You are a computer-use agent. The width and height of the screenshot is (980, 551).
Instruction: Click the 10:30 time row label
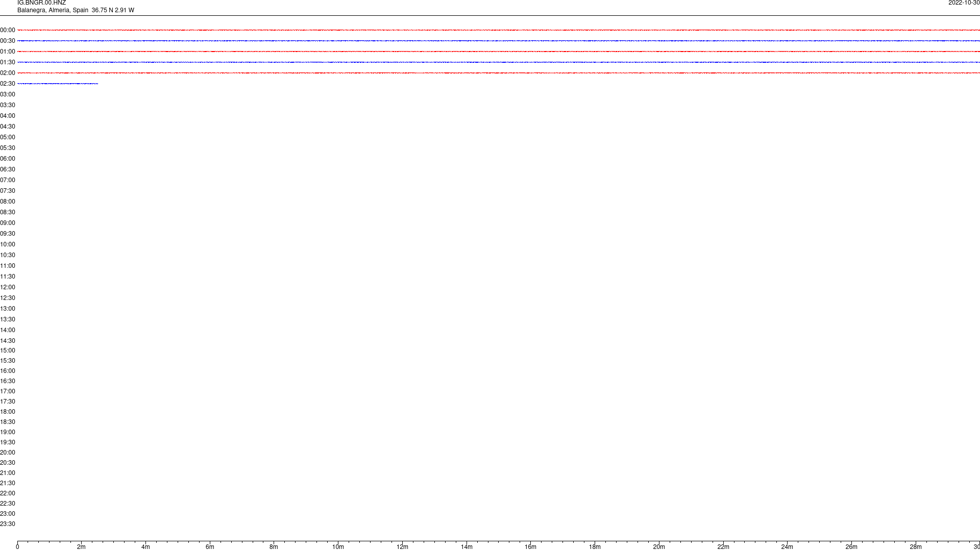[x=8, y=255]
